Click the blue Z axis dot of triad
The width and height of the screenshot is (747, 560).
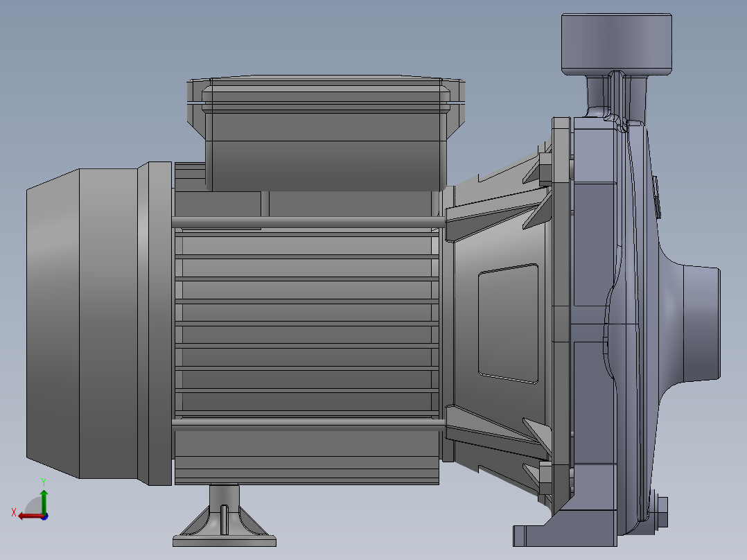pos(45,516)
